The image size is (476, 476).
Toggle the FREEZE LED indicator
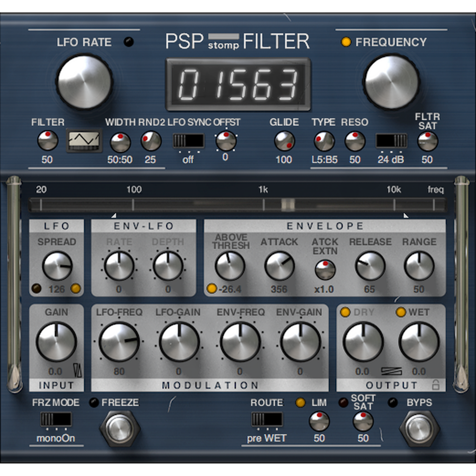point(94,402)
